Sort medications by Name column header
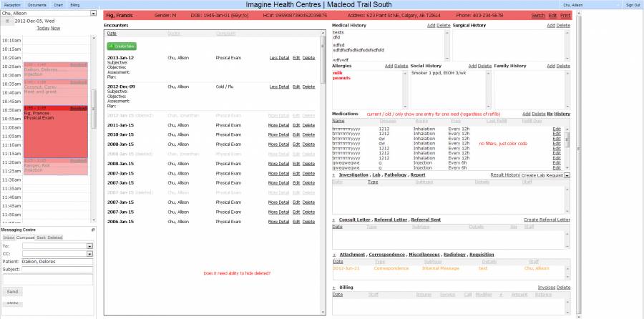Screen dimensions: 644x319 click(x=338, y=121)
